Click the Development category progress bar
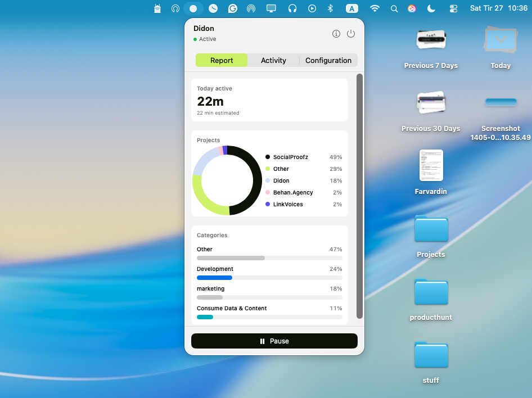This screenshot has height=398, width=532. (269, 278)
